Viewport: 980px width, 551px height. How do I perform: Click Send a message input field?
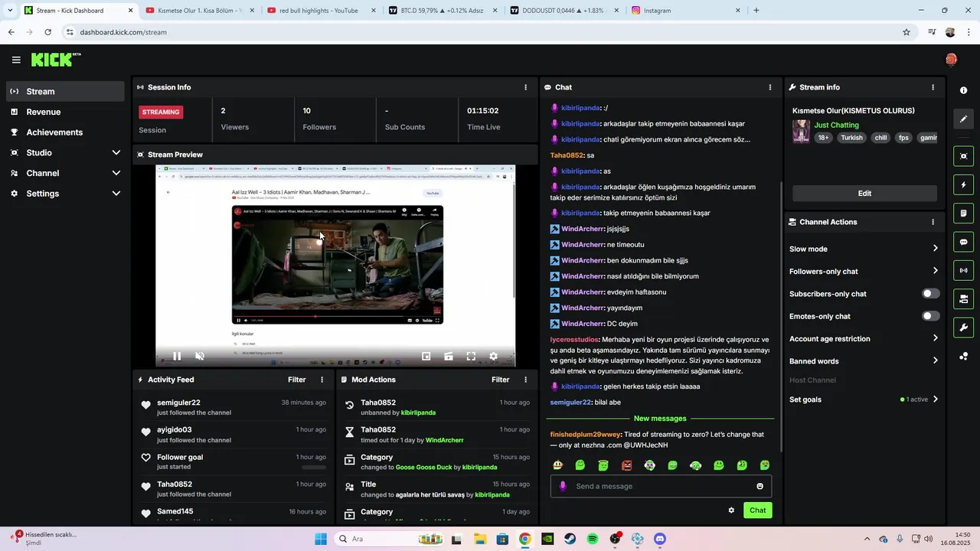660,486
